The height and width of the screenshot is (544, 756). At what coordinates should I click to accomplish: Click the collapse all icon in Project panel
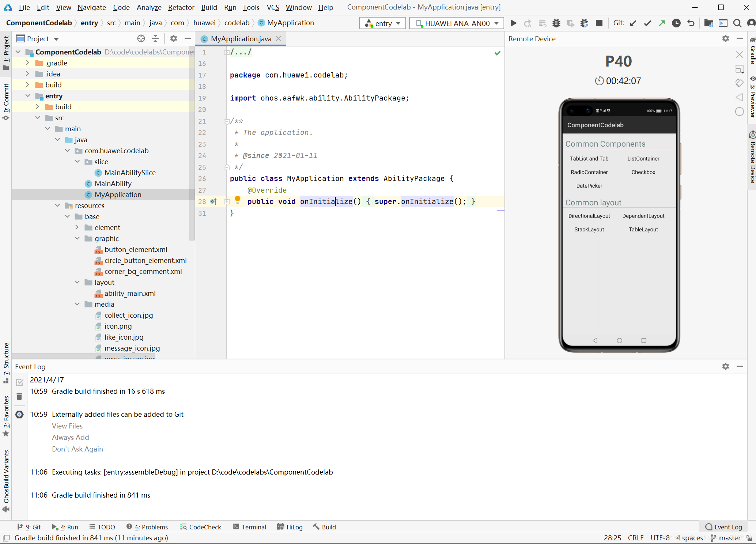click(155, 38)
